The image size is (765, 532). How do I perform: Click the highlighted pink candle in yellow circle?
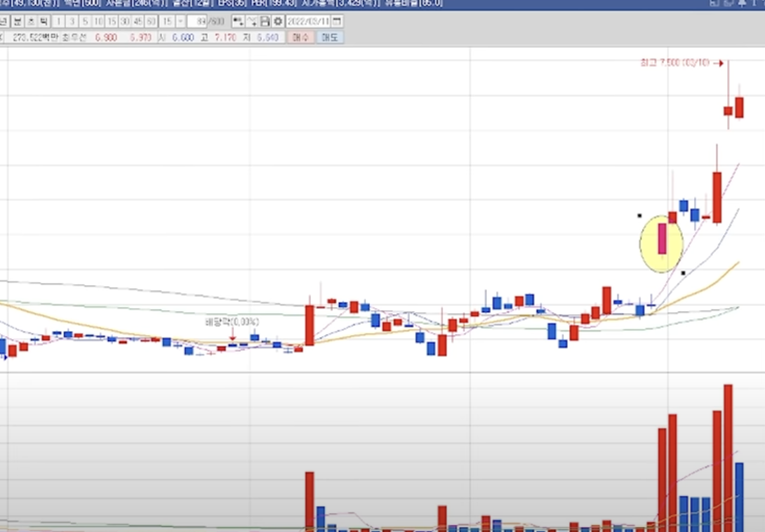(x=662, y=238)
